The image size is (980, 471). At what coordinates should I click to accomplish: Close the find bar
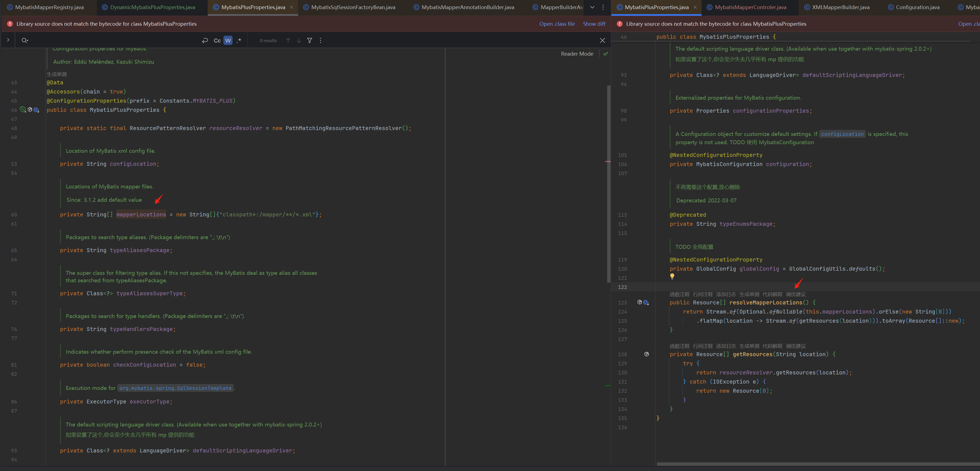(x=602, y=40)
